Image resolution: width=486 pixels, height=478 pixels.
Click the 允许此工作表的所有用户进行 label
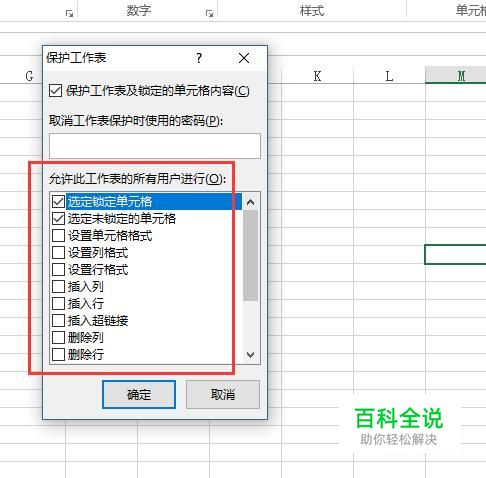(x=137, y=179)
